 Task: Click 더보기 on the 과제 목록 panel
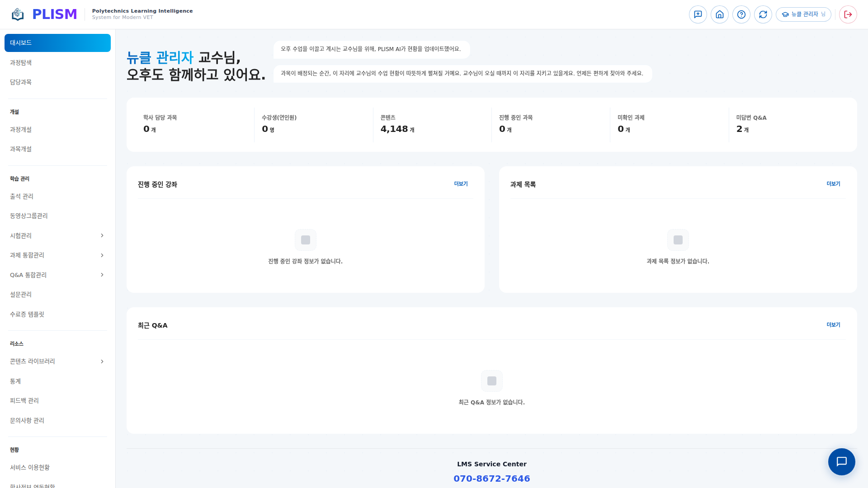click(x=833, y=183)
